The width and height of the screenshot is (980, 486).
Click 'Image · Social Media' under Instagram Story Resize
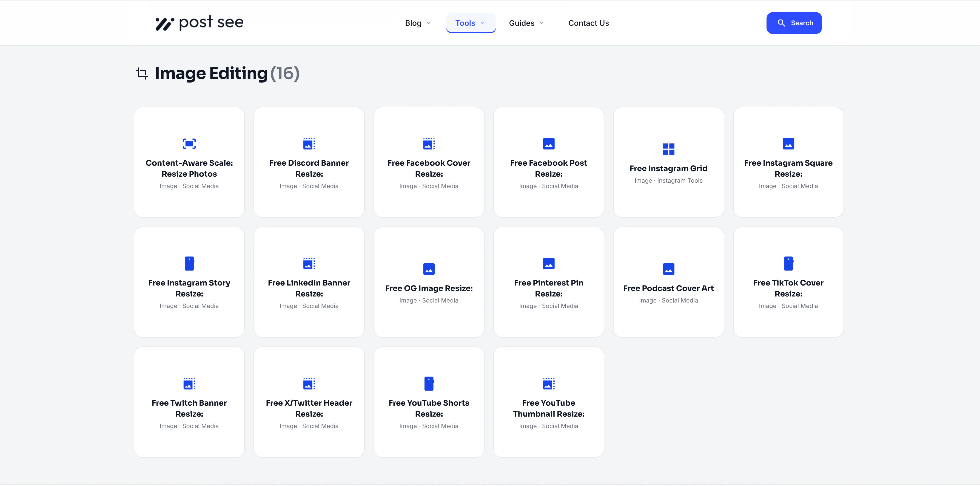189,306
